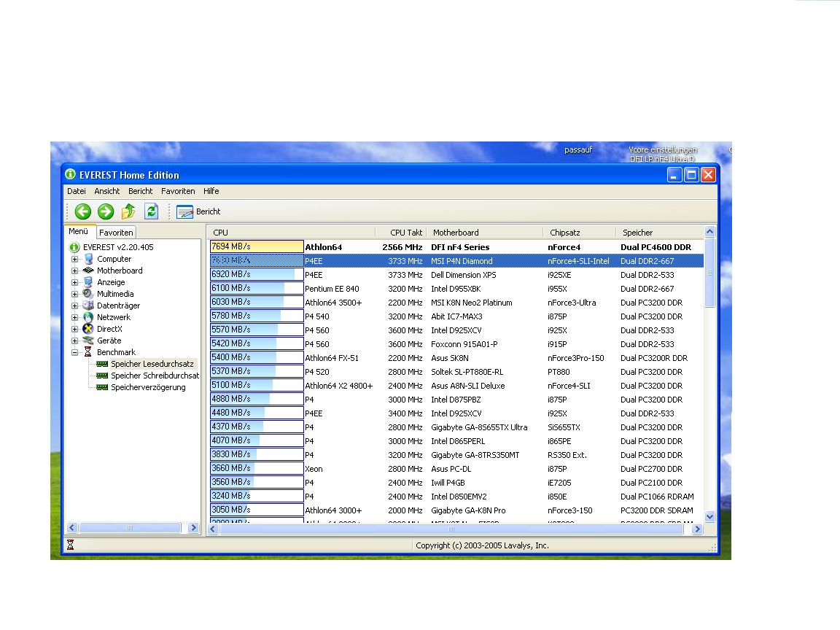Select the Athlon64 FX-51 row
Viewport: 840px width, 630px height.
(x=456, y=358)
